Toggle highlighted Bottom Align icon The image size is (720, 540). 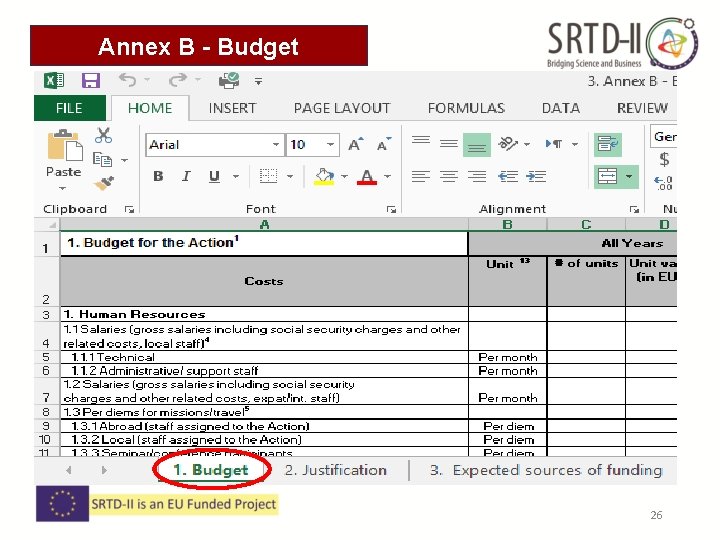coord(477,145)
